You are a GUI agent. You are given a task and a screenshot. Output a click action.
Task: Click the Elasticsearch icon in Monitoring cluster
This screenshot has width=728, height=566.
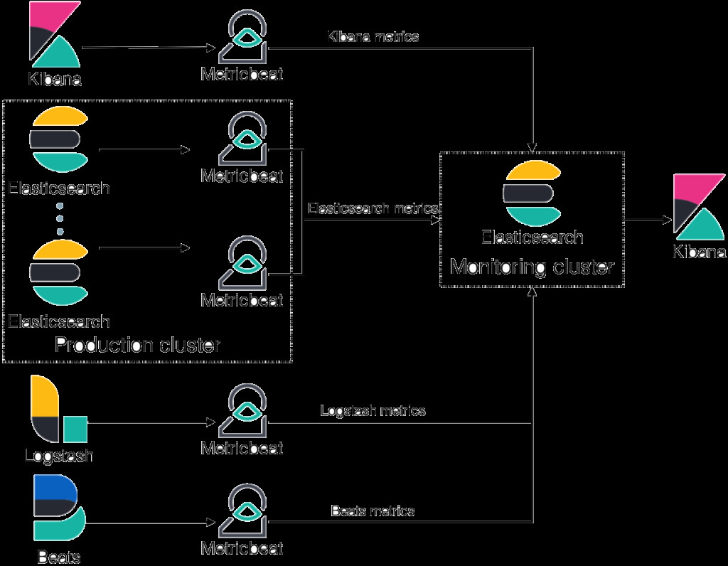532,193
